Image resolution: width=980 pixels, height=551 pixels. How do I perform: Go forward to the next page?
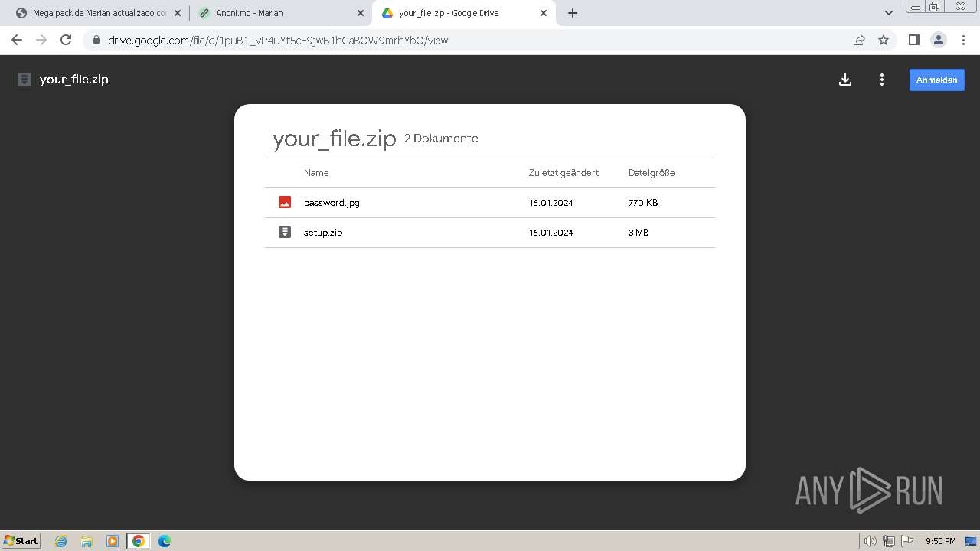click(41, 40)
